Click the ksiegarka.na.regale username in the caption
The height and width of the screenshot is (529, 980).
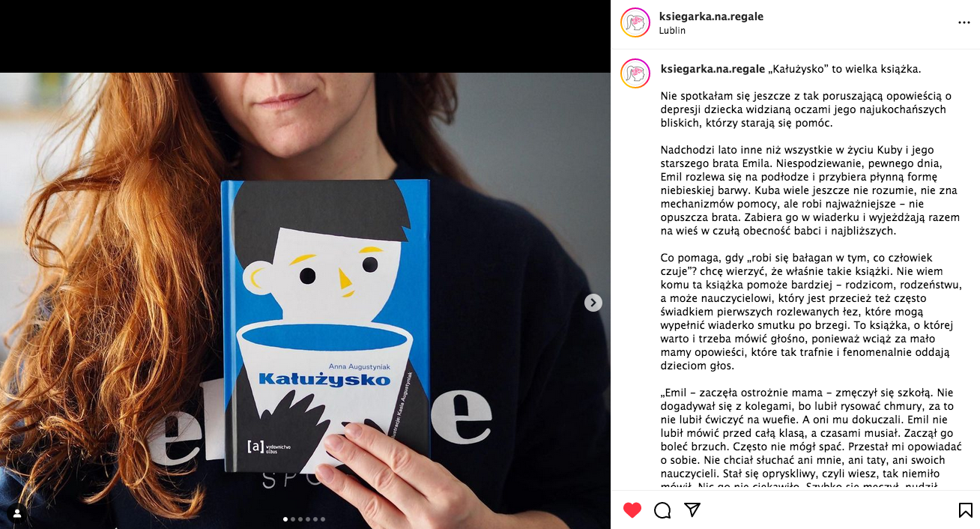coord(713,70)
